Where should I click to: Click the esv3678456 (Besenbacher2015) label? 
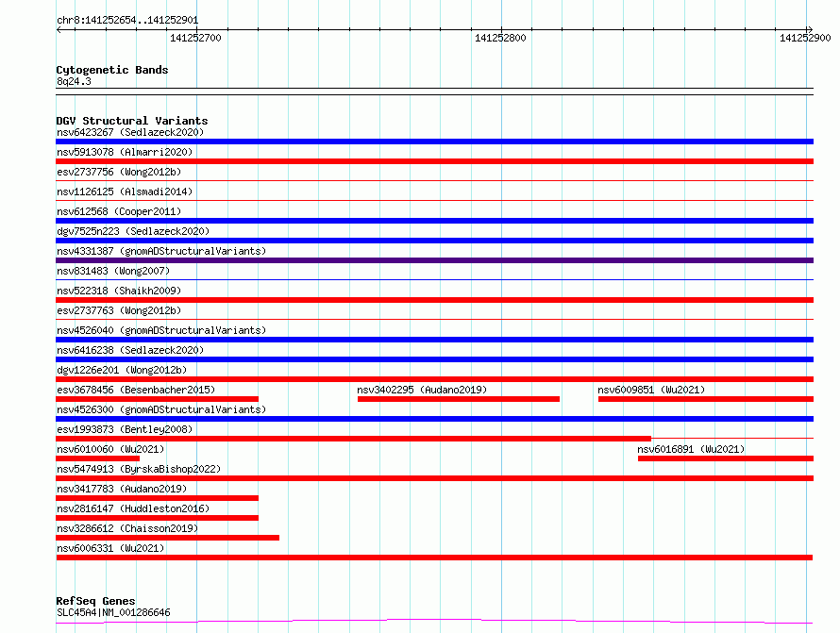tap(136, 390)
